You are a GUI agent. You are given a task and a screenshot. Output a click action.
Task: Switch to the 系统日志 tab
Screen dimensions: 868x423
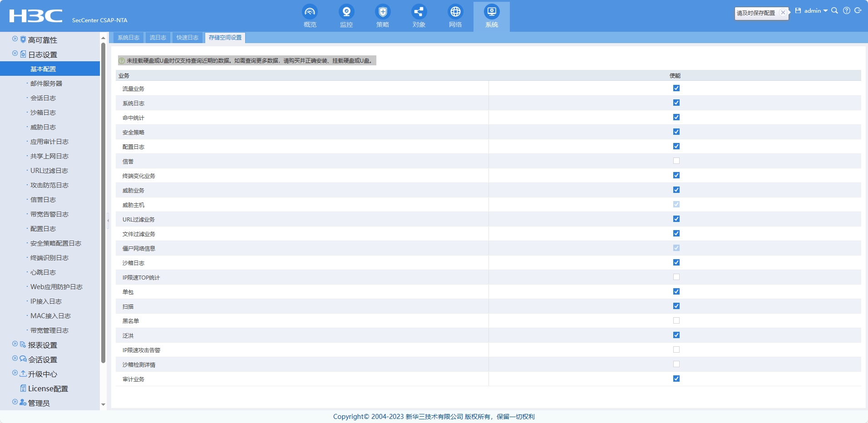coord(128,38)
